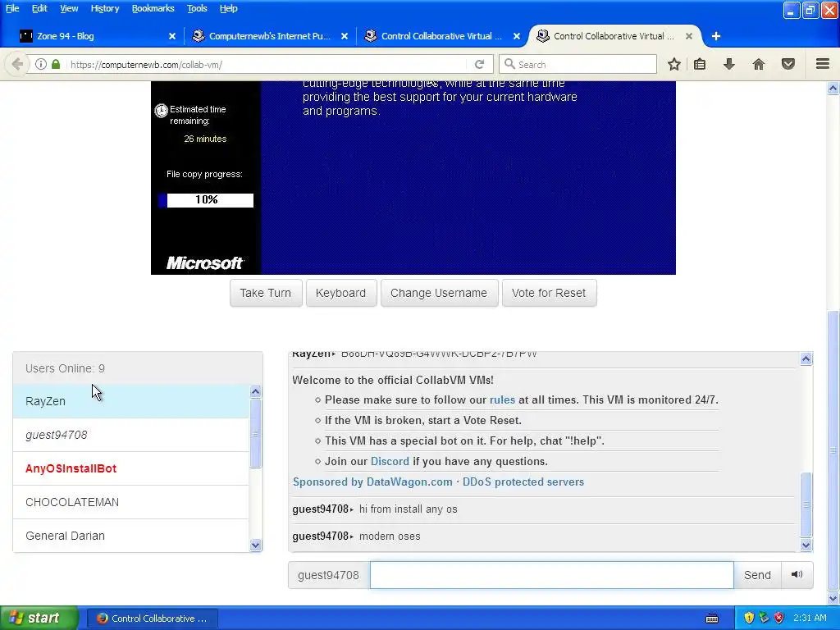Select user RayZen in the users list
Screen dimensions: 840x630
coord(130,401)
